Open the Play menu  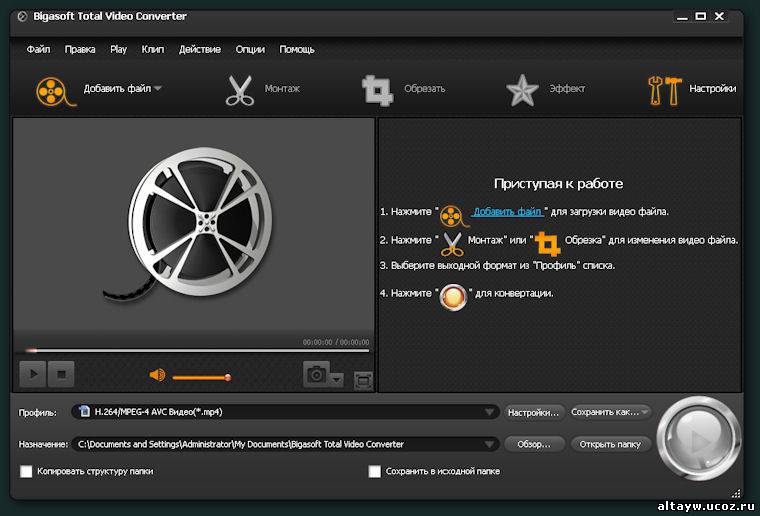pyautogui.click(x=118, y=49)
